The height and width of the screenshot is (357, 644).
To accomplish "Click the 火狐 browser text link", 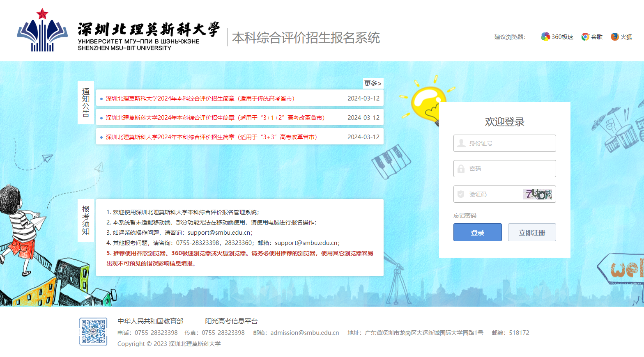I will [626, 37].
